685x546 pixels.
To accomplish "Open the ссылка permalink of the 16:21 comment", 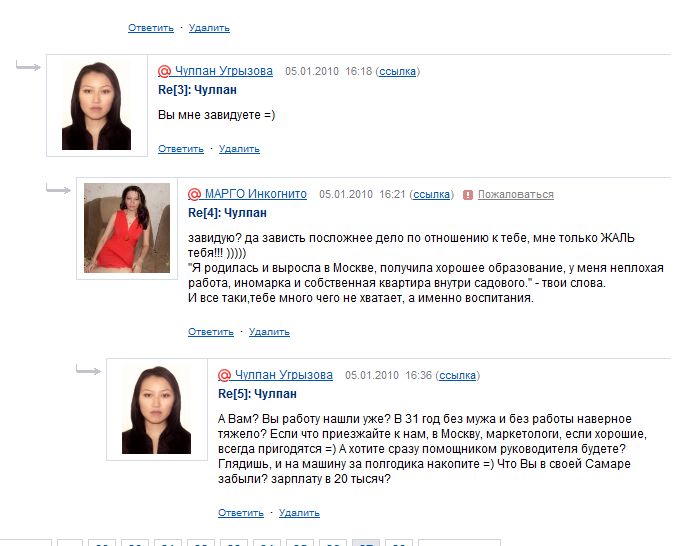I will tap(432, 194).
